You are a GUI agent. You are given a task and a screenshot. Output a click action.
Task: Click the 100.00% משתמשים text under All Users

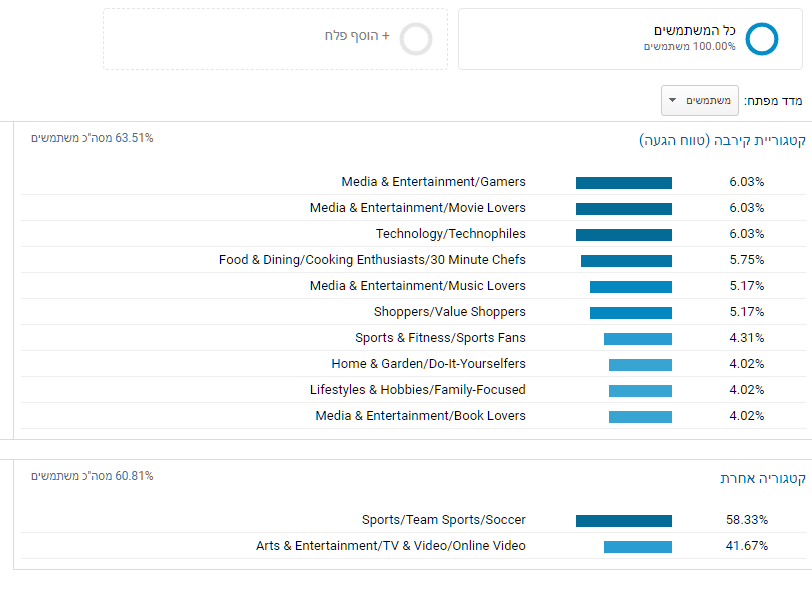(689, 47)
